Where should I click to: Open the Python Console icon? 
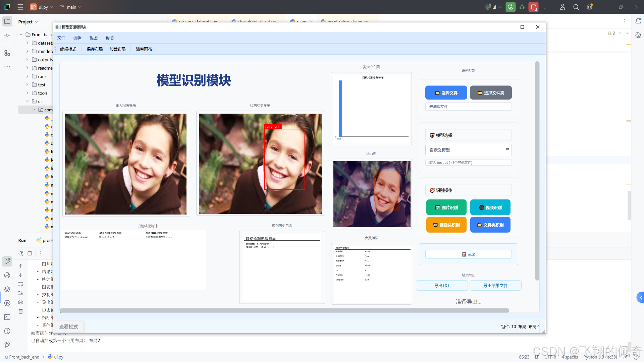7,275
